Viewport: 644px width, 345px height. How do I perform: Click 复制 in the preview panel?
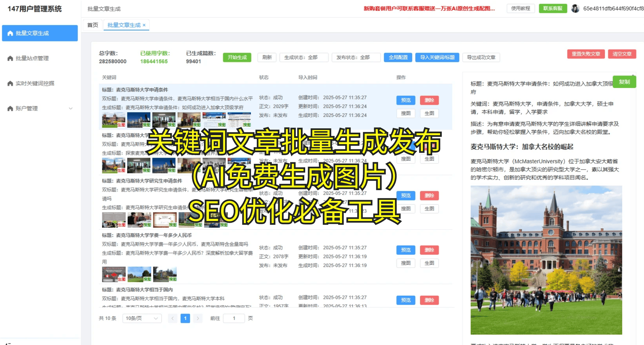625,82
